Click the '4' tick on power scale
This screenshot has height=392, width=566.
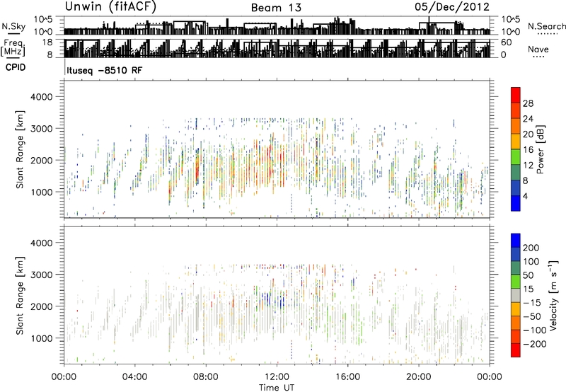coord(525,196)
